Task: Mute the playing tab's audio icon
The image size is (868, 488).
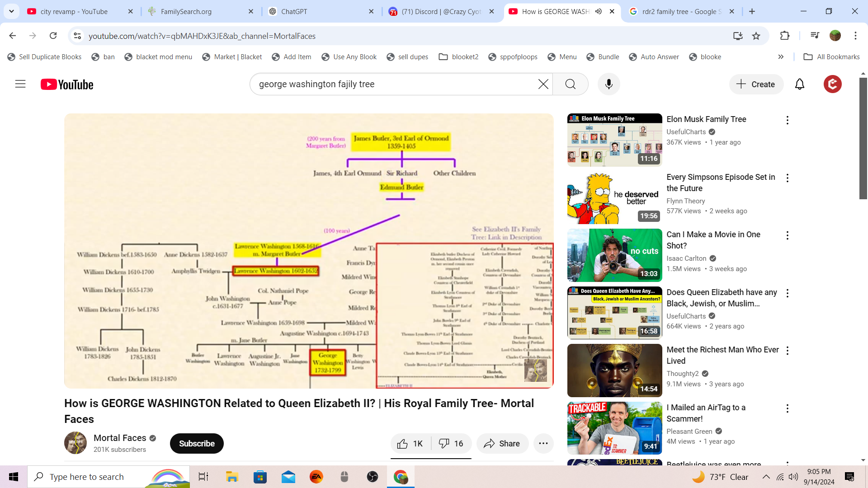Action: tap(598, 11)
